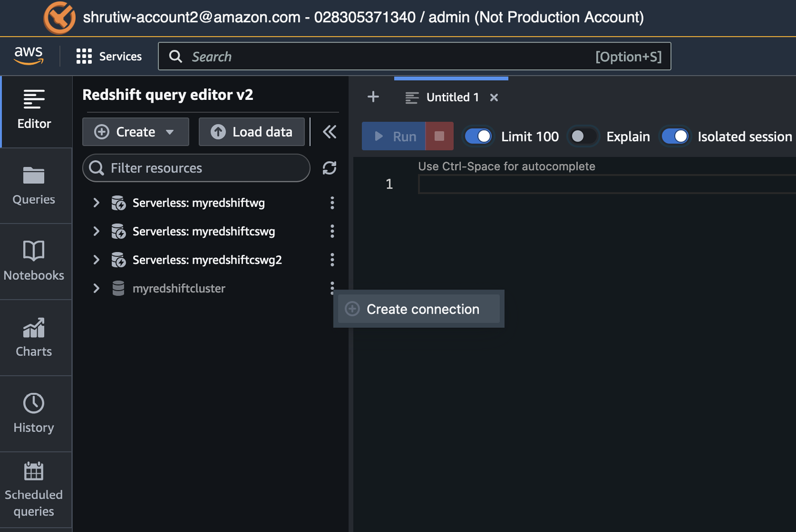Enable the Explain toggle

click(x=583, y=136)
